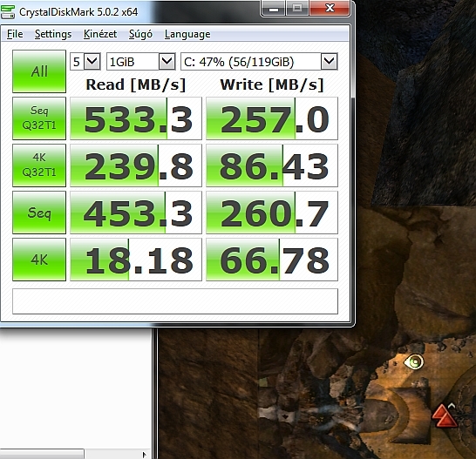Run the plain 4K benchmark
This screenshot has height=459, width=476.
[x=39, y=260]
